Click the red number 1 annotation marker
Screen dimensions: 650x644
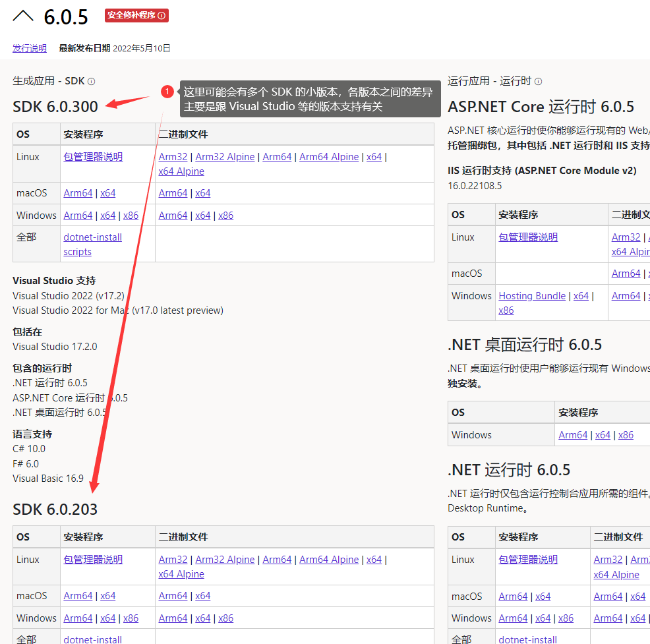(167, 92)
